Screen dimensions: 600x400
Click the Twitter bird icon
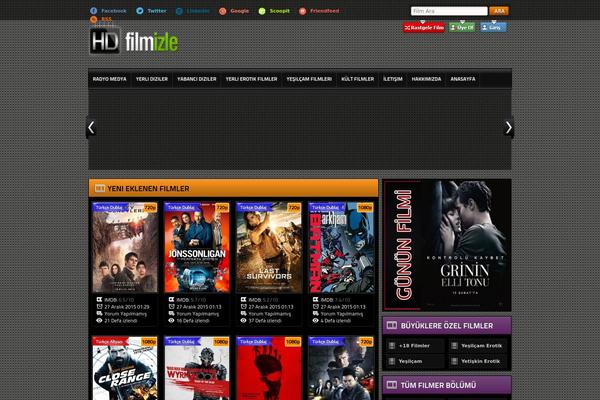(x=140, y=11)
